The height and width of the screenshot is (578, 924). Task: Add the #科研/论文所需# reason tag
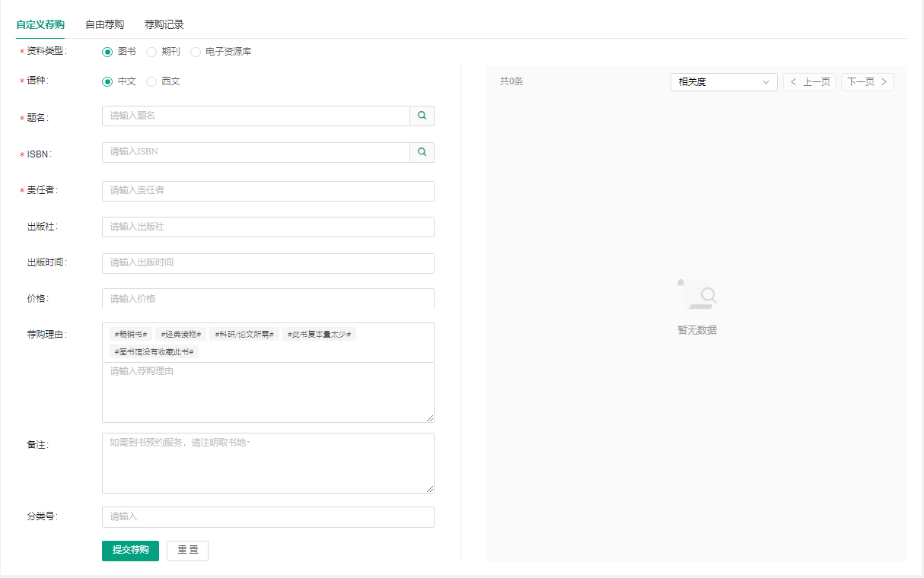click(244, 334)
